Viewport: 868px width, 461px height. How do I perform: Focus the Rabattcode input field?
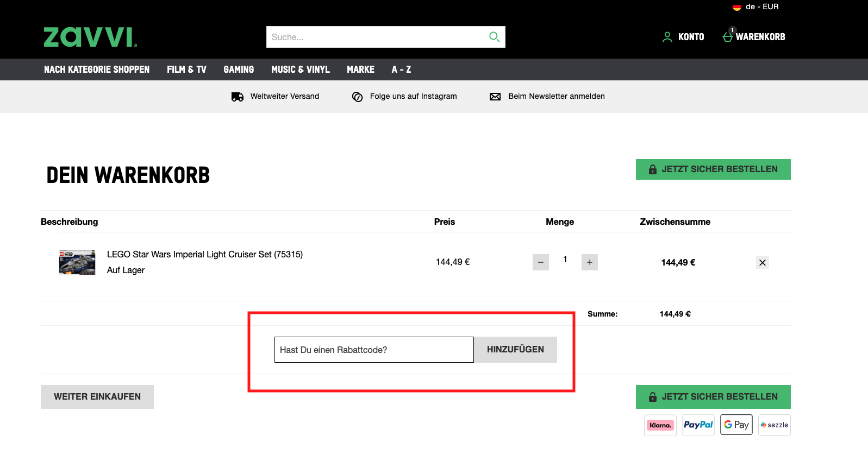click(x=374, y=350)
